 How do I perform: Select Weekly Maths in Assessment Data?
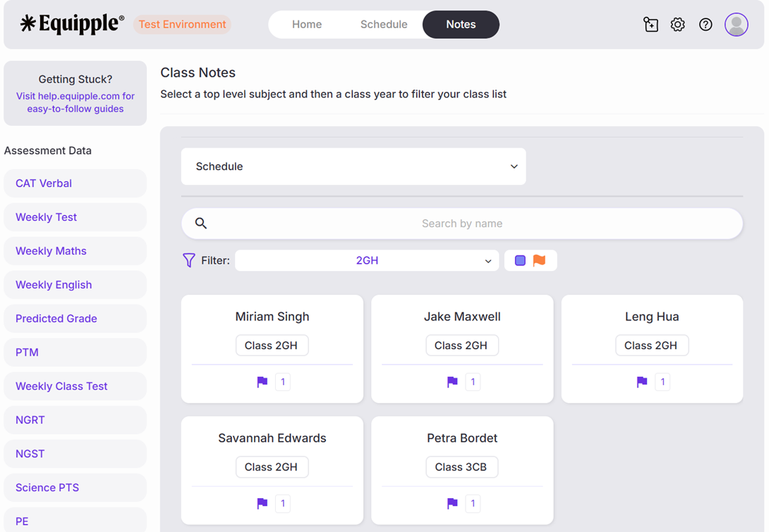[x=51, y=251]
